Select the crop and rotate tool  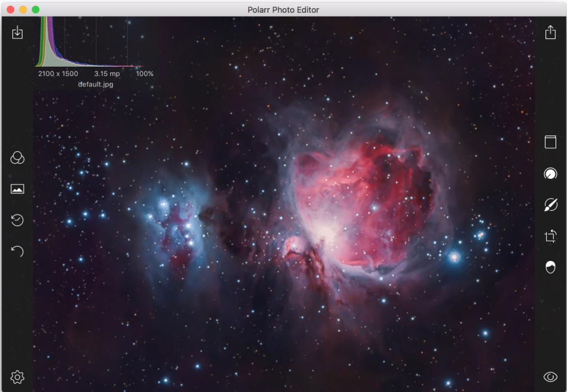tap(551, 236)
